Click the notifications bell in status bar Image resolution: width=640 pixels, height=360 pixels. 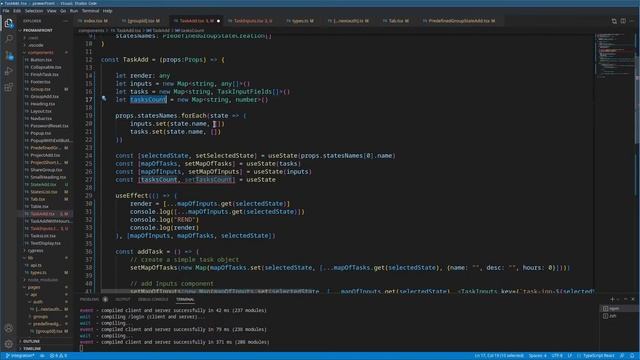[632, 356]
